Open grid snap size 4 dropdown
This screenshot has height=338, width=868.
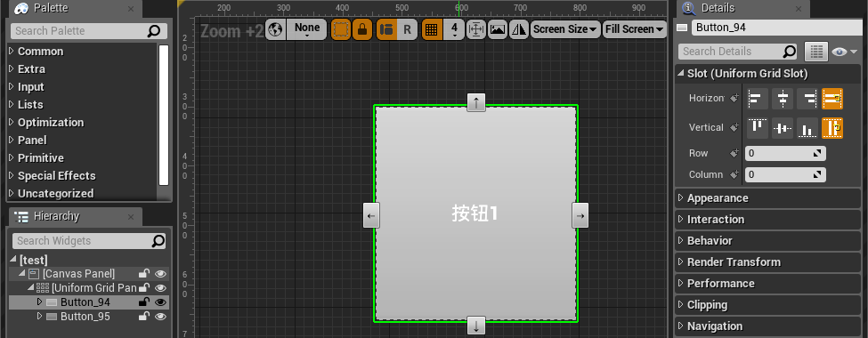tap(454, 29)
